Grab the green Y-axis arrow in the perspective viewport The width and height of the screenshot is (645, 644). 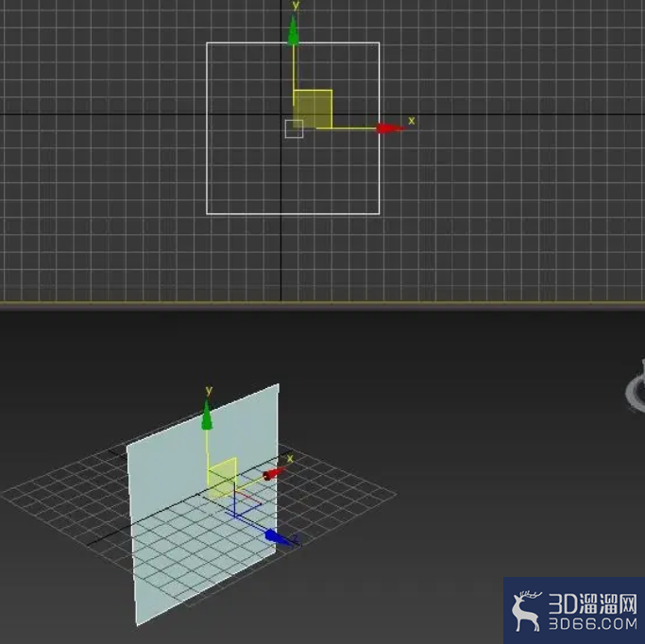tap(207, 415)
